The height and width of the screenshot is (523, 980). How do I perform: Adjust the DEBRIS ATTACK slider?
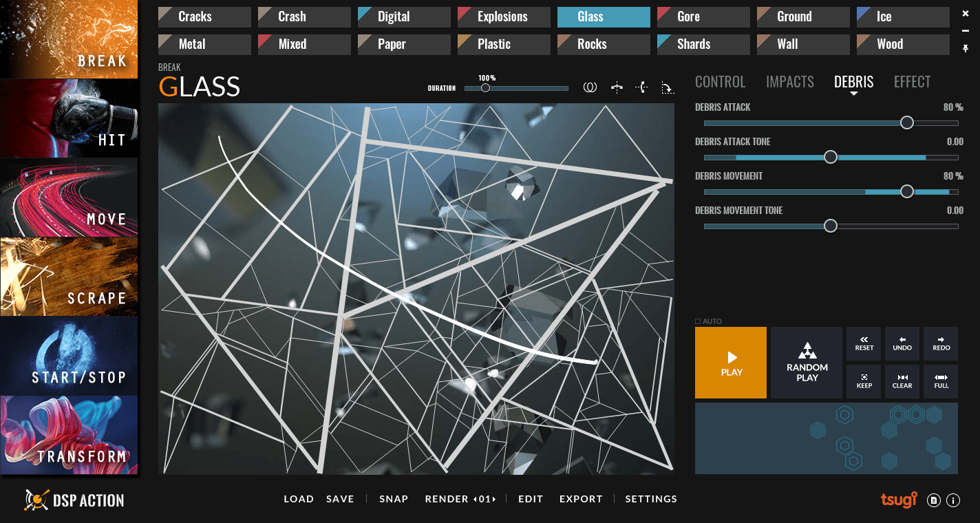[906, 122]
